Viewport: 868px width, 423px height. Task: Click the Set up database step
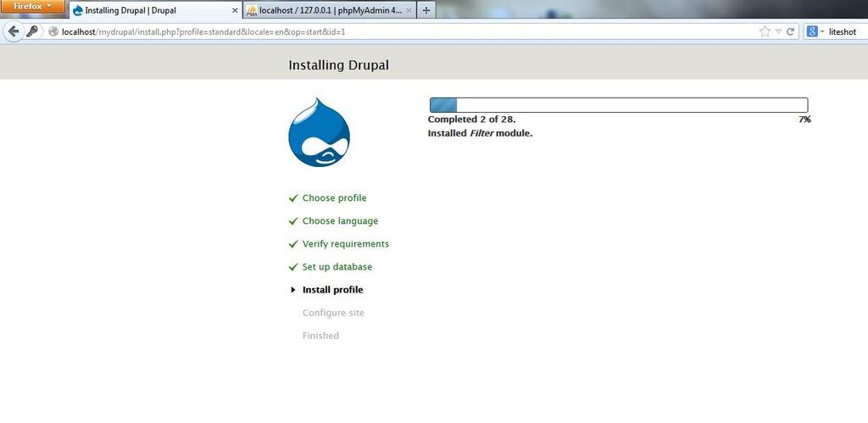tap(337, 267)
